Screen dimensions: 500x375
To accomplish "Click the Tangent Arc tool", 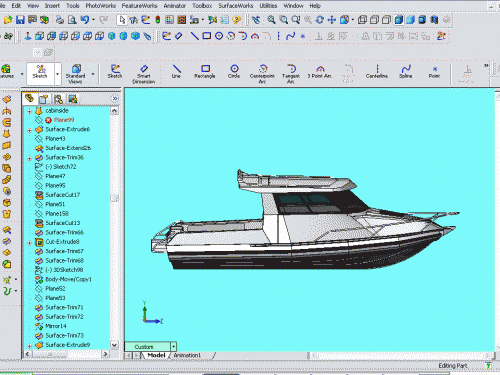I will tap(291, 74).
